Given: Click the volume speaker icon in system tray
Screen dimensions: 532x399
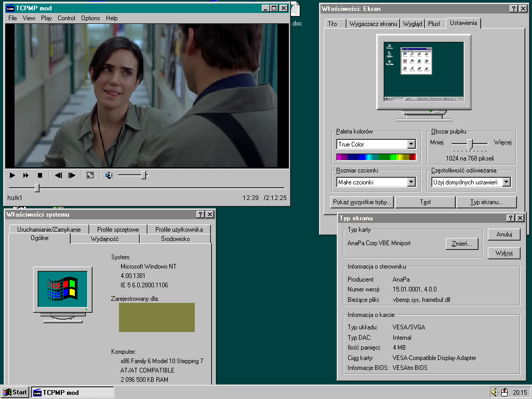Looking at the screenshot, I should 495,392.
